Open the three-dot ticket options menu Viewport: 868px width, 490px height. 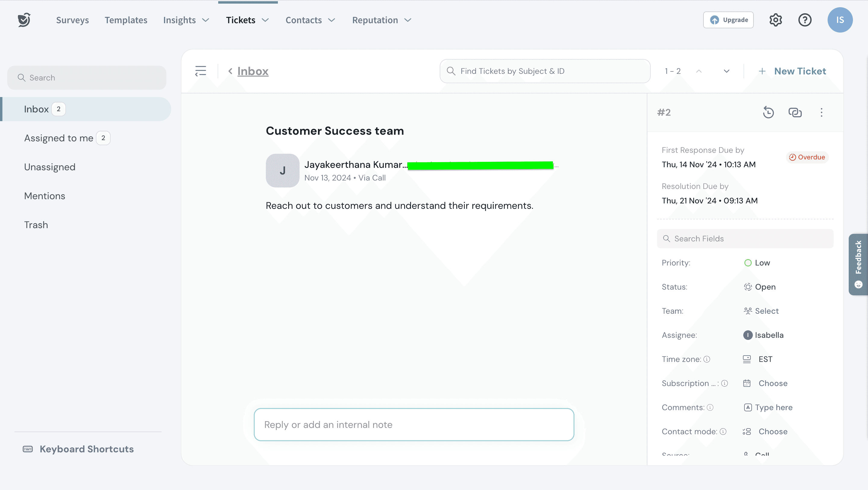pyautogui.click(x=821, y=112)
